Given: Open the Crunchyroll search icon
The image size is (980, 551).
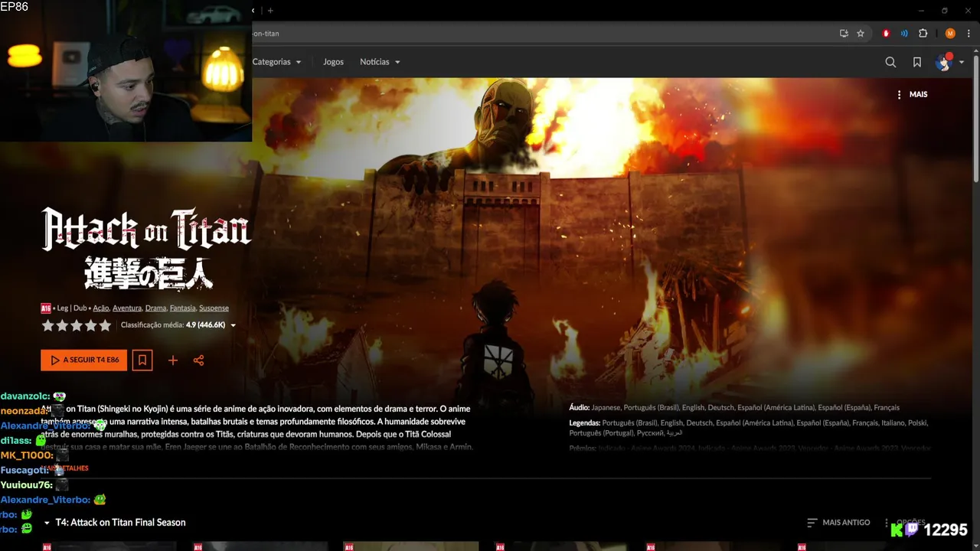Looking at the screenshot, I should [x=890, y=62].
